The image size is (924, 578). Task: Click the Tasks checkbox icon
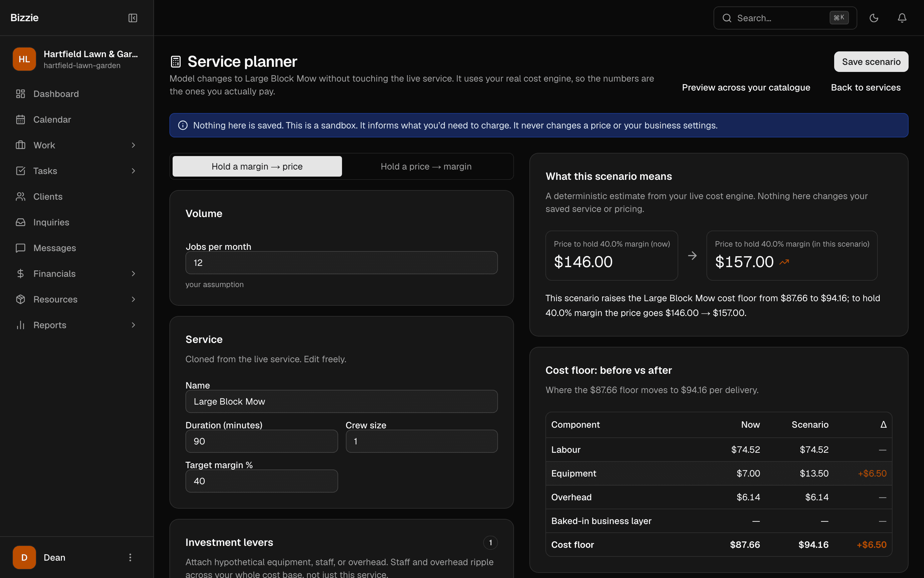point(21,171)
